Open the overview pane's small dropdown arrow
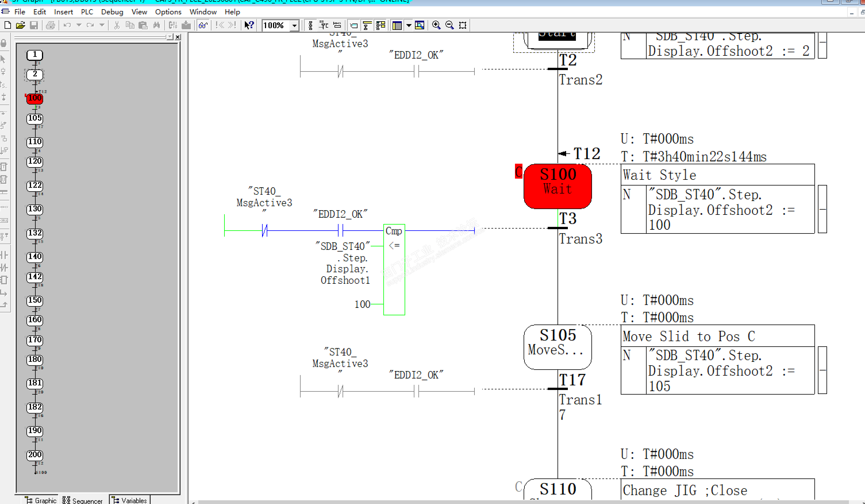865x504 pixels. 170,37
